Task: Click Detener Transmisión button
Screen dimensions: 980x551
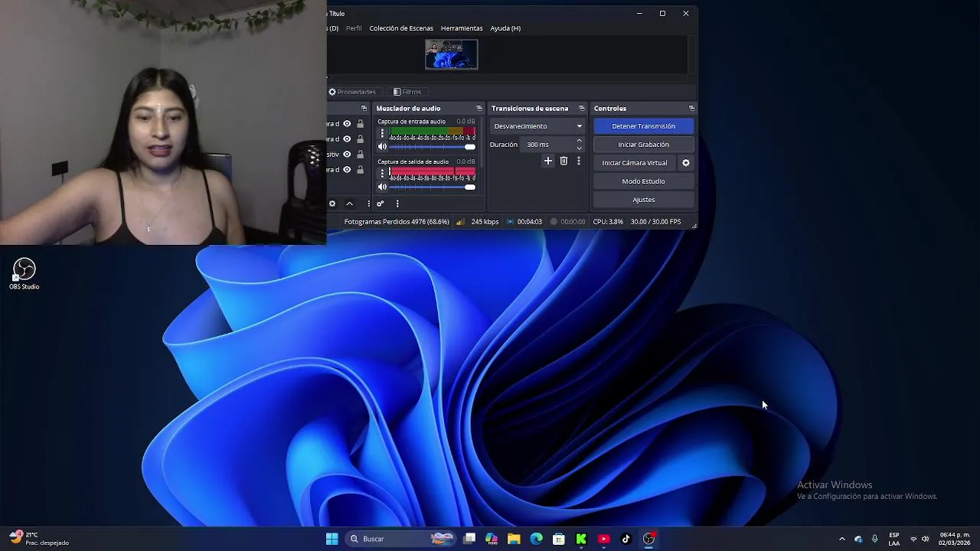Action: click(644, 126)
